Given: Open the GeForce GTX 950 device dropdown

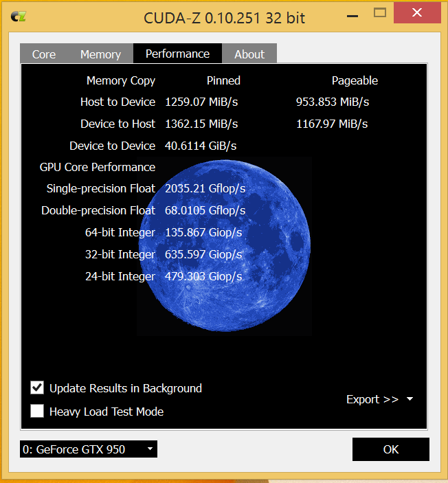Looking at the screenshot, I should (x=89, y=449).
